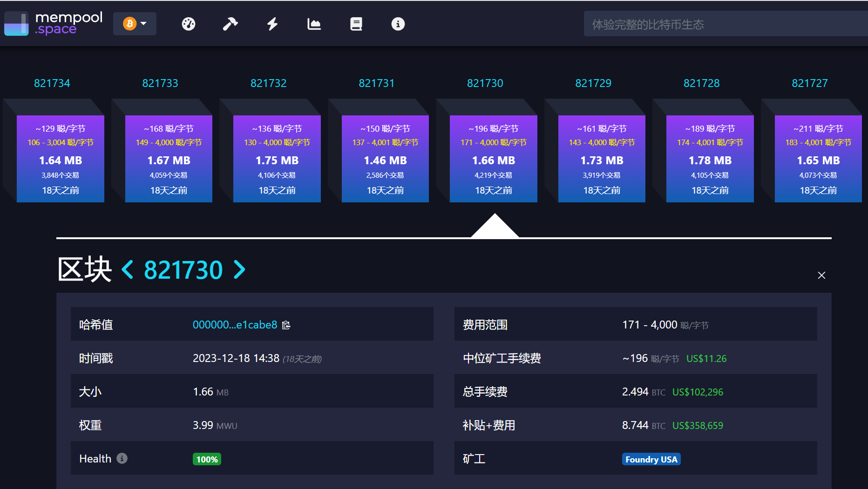
Task: Select the 1.67 MB block cube
Action: [x=169, y=159]
